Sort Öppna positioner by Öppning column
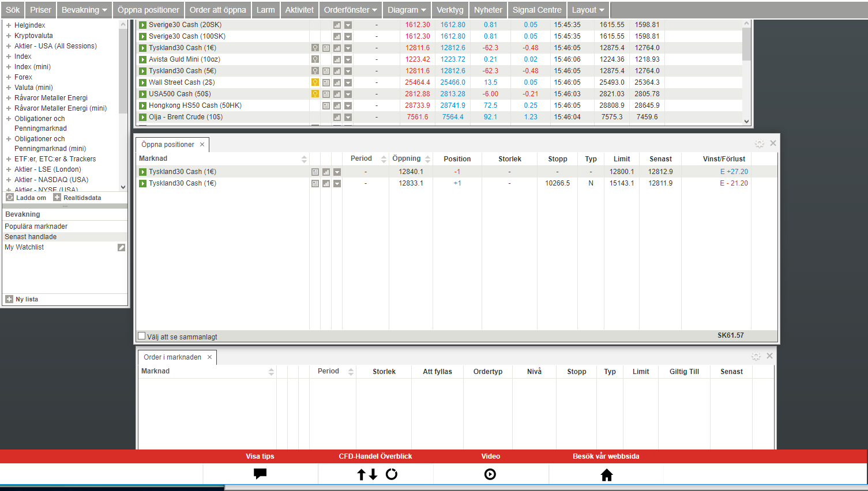 pyautogui.click(x=427, y=159)
